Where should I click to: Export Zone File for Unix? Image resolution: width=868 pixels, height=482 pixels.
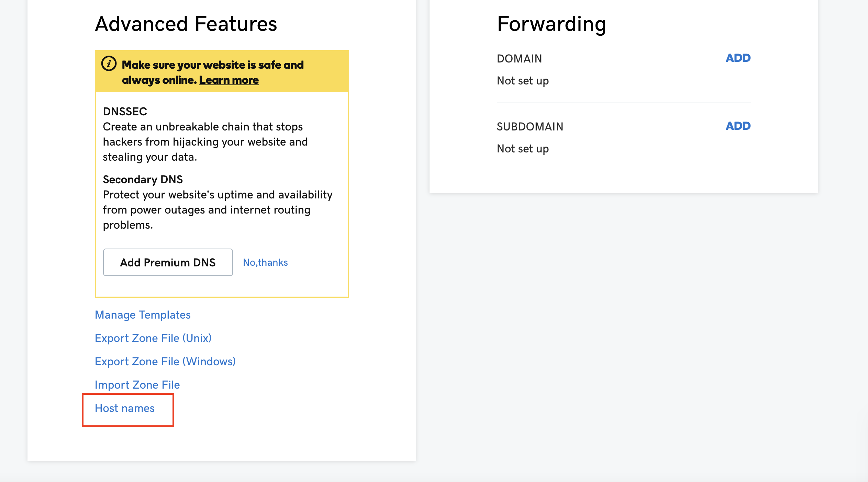(153, 338)
